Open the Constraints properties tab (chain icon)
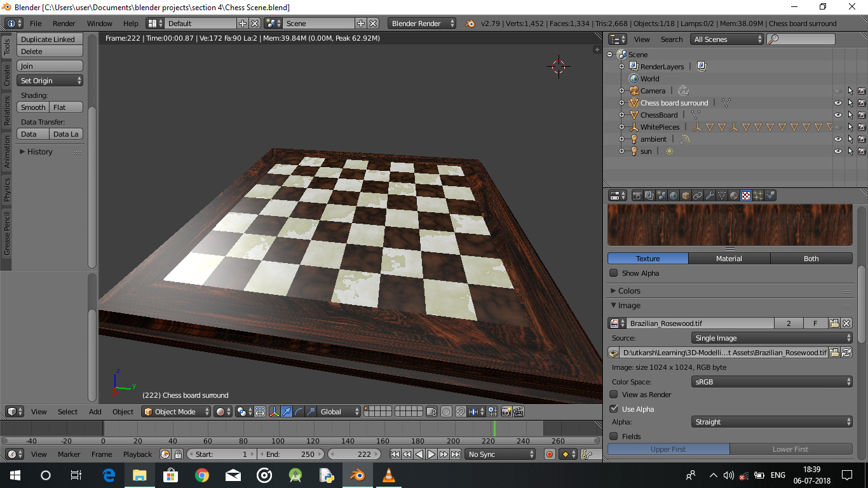Image resolution: width=868 pixels, height=488 pixels. point(697,196)
